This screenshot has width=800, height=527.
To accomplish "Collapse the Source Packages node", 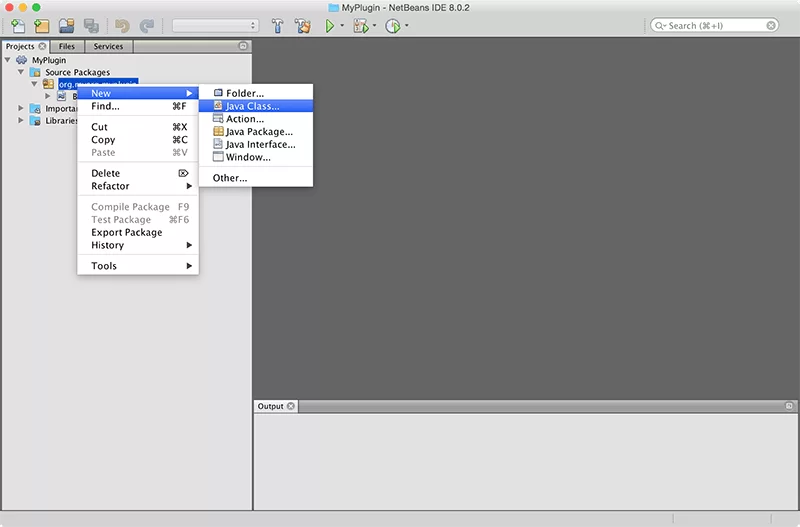I will (21, 72).
